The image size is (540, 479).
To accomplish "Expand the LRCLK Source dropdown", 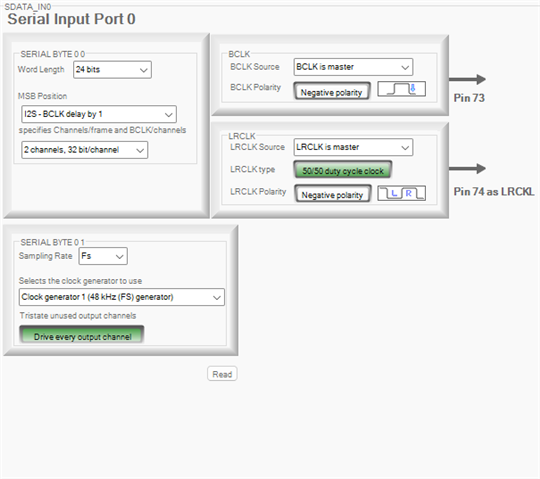I will [x=353, y=147].
